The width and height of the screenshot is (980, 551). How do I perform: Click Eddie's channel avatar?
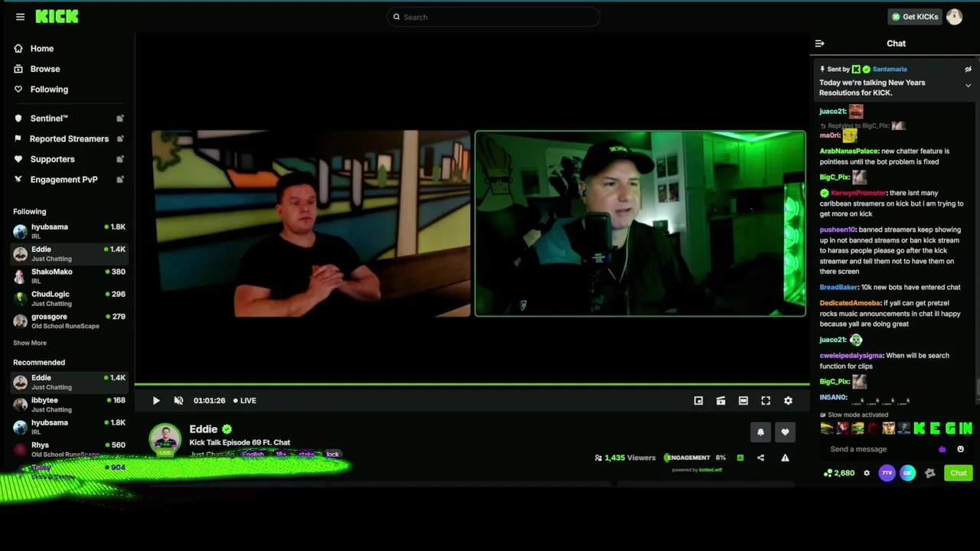pyautogui.click(x=165, y=439)
